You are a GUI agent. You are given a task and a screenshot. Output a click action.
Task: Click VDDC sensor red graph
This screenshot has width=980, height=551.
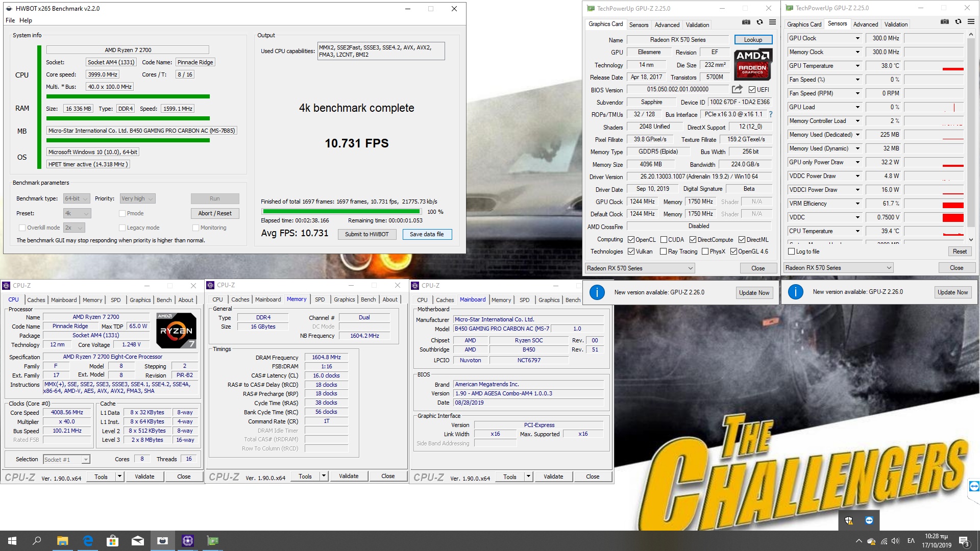(934, 217)
